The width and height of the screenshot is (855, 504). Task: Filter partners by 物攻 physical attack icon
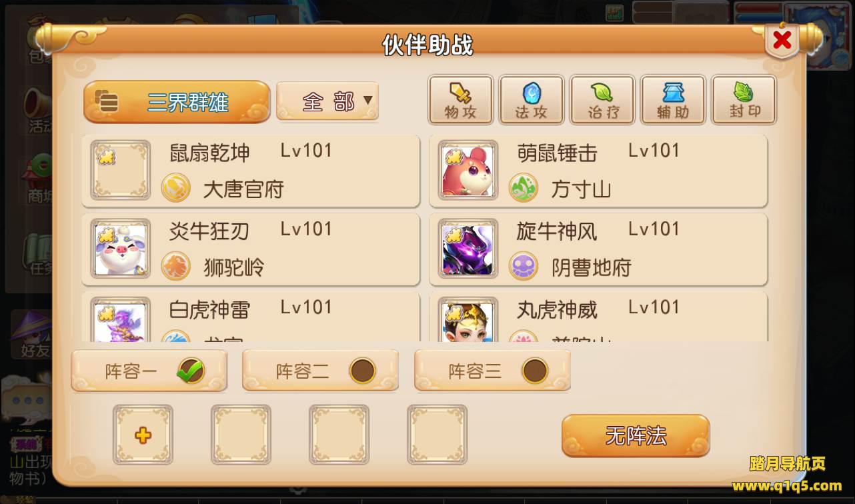(x=460, y=100)
